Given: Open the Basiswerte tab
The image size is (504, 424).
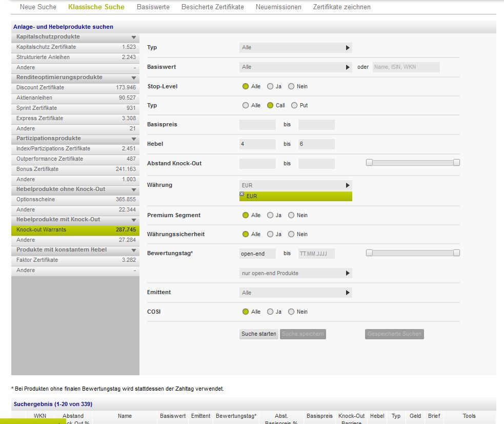Looking at the screenshot, I should coord(153,7).
